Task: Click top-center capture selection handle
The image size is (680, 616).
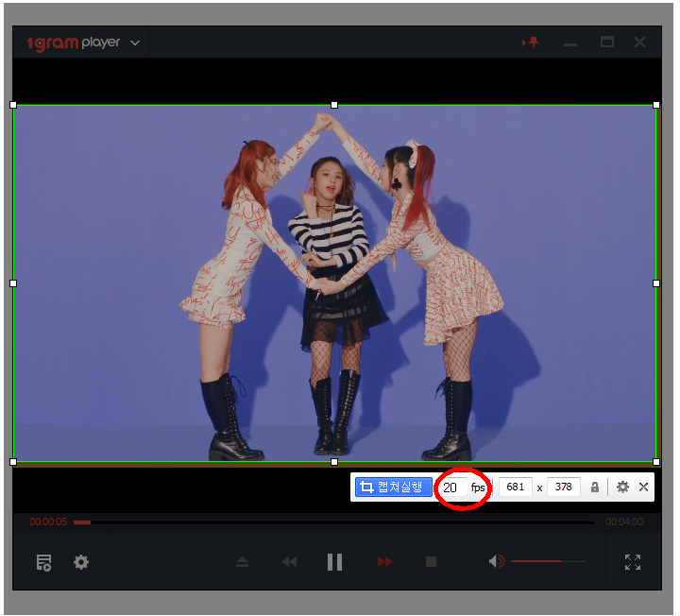Action: [334, 105]
